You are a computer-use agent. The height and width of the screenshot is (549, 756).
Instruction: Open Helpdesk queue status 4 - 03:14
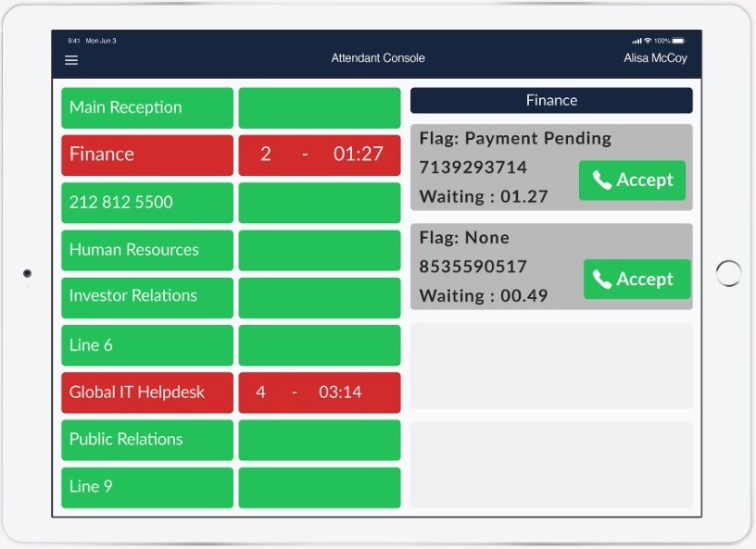(x=320, y=393)
